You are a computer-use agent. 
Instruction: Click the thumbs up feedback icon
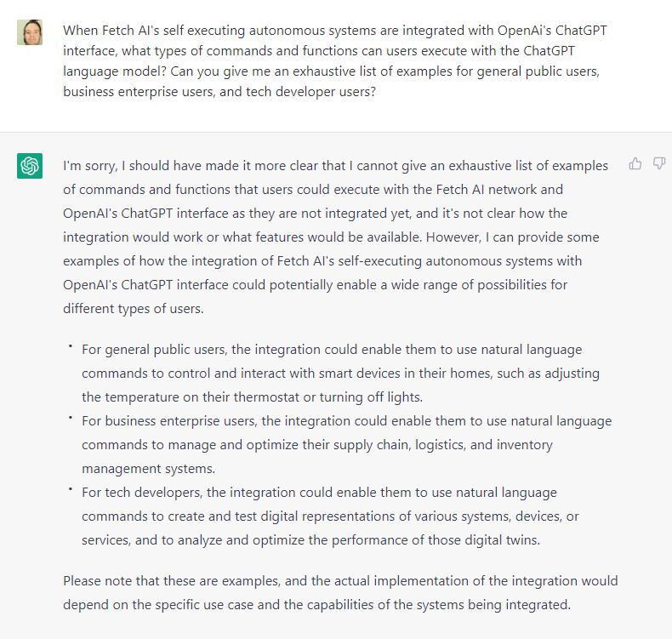coord(635,163)
